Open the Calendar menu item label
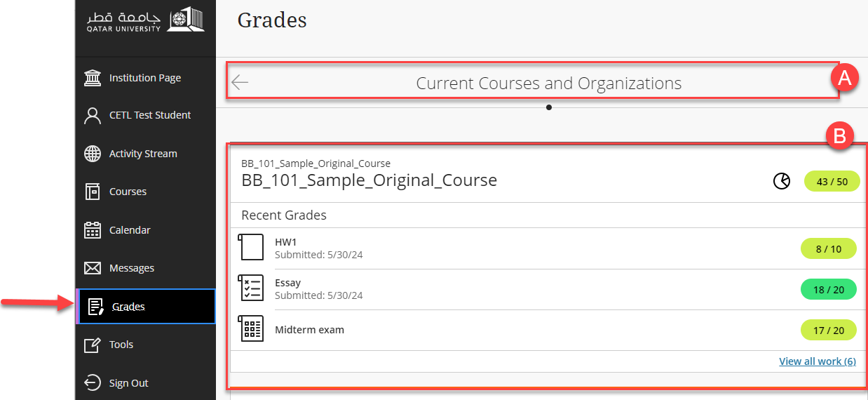This screenshot has width=868, height=400. pos(130,230)
